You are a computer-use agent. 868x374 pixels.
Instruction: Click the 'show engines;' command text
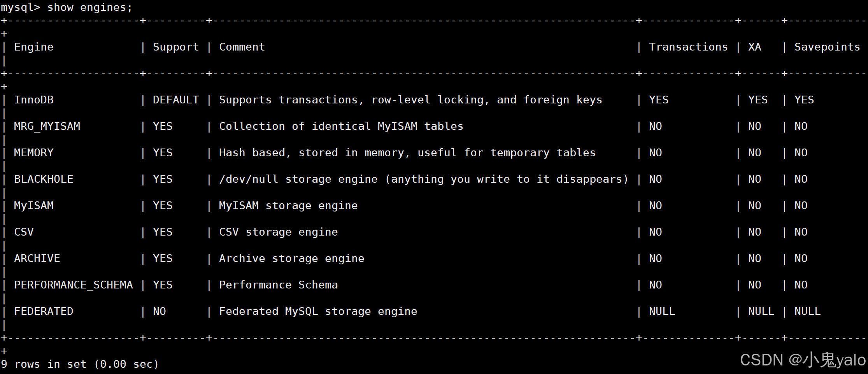click(89, 7)
